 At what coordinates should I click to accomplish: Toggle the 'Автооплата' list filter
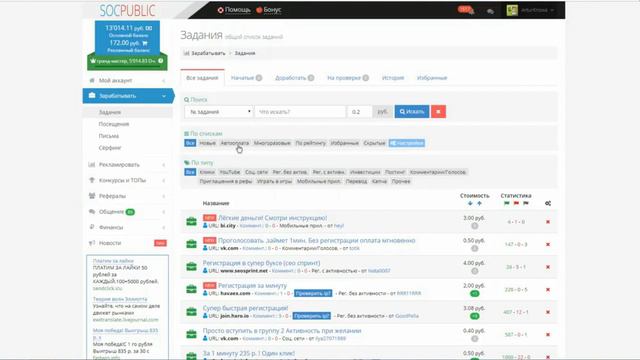235,143
